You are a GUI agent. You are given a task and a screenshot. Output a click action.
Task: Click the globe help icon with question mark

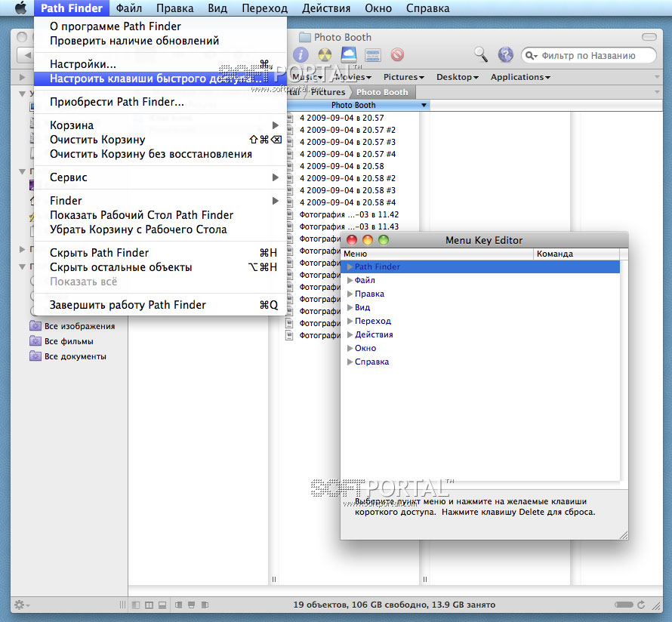(506, 55)
